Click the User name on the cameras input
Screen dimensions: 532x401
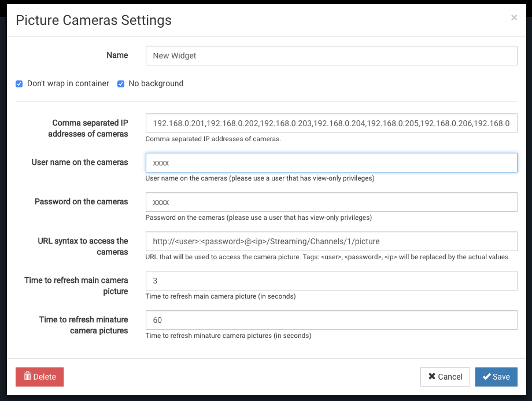(x=331, y=163)
